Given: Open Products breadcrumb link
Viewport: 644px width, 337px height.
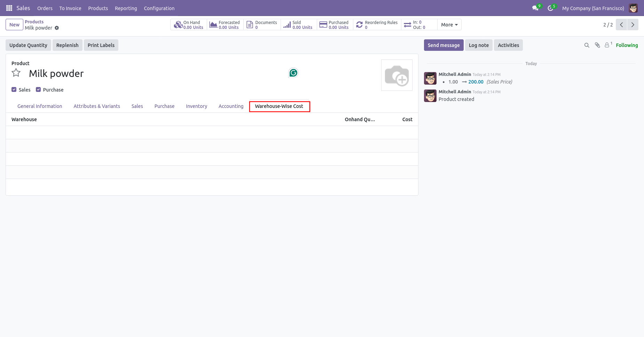Looking at the screenshot, I should tap(34, 22).
